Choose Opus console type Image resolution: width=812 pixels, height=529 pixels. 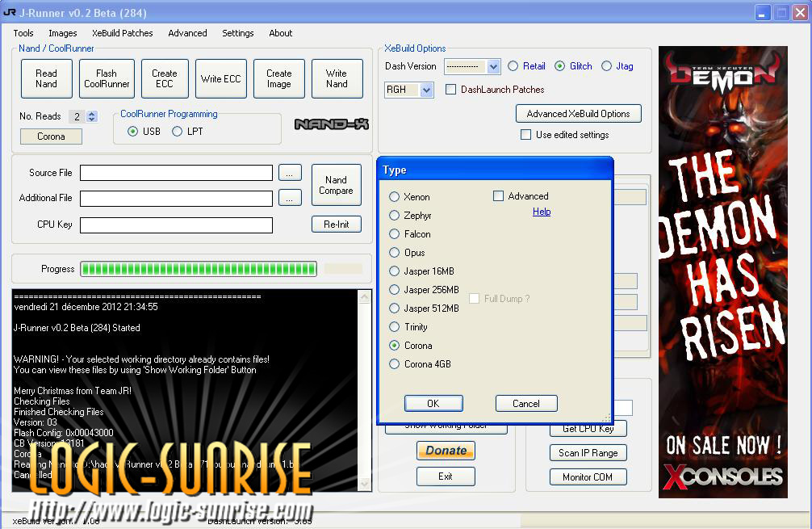click(x=394, y=253)
